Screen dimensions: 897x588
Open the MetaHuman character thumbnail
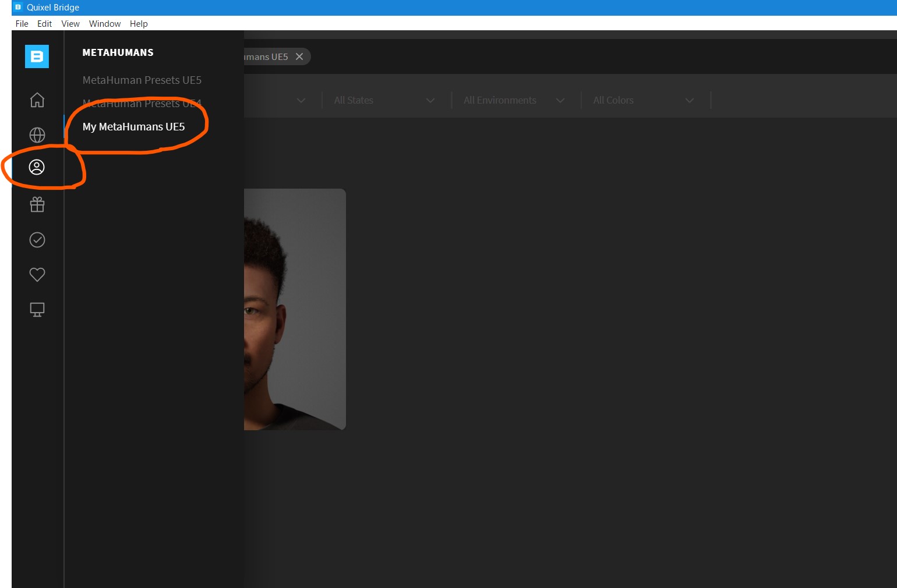295,309
